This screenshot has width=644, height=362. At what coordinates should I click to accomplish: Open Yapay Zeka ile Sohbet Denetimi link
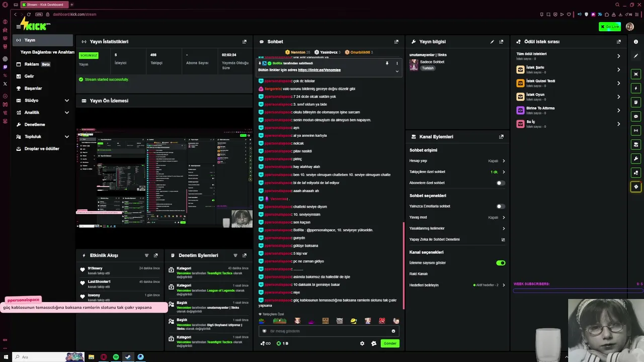click(457, 239)
